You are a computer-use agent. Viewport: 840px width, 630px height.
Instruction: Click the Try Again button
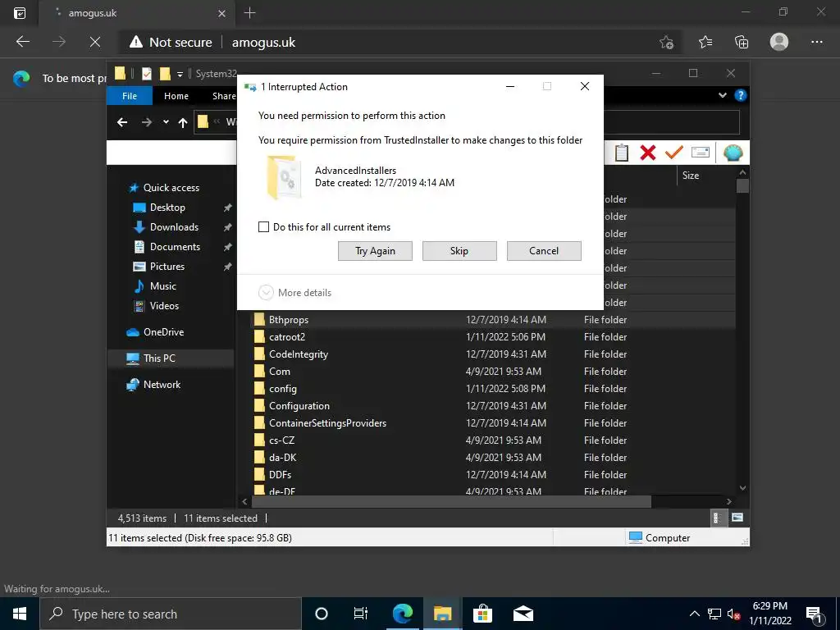point(375,251)
